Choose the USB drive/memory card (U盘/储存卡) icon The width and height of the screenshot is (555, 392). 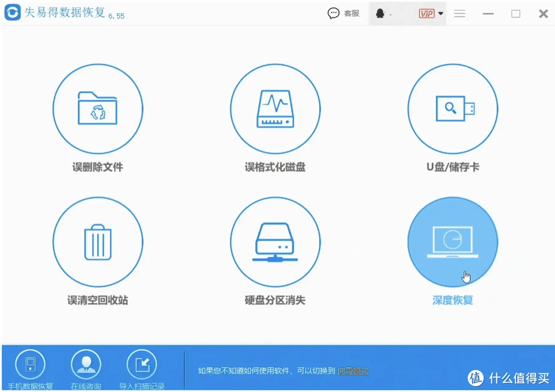453,108
